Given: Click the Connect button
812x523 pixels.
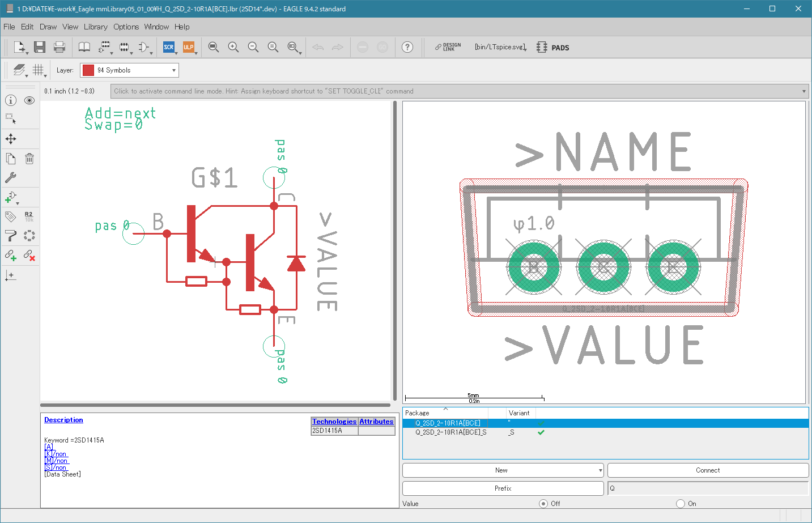Looking at the screenshot, I should tap(707, 470).
